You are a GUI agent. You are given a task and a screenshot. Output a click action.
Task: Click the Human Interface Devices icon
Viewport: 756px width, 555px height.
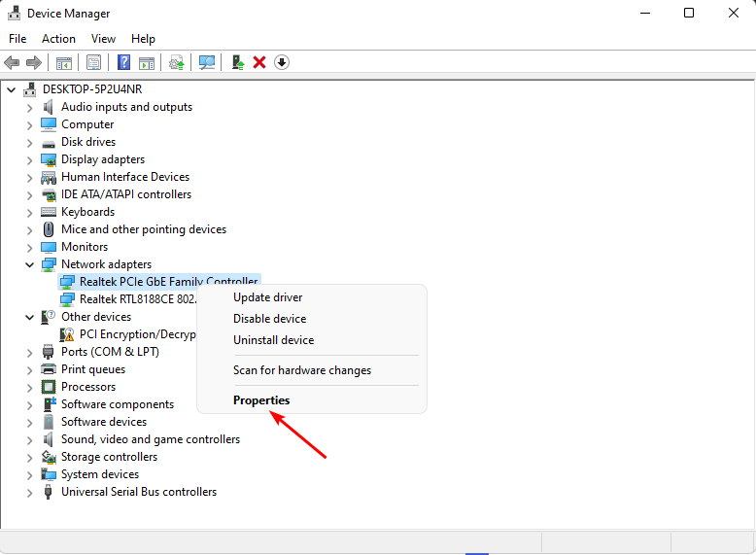[49, 178]
